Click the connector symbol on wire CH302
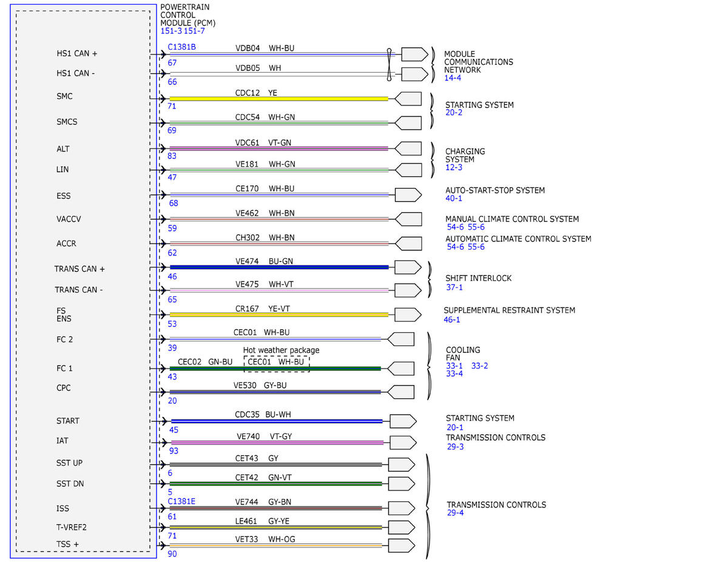 point(408,243)
